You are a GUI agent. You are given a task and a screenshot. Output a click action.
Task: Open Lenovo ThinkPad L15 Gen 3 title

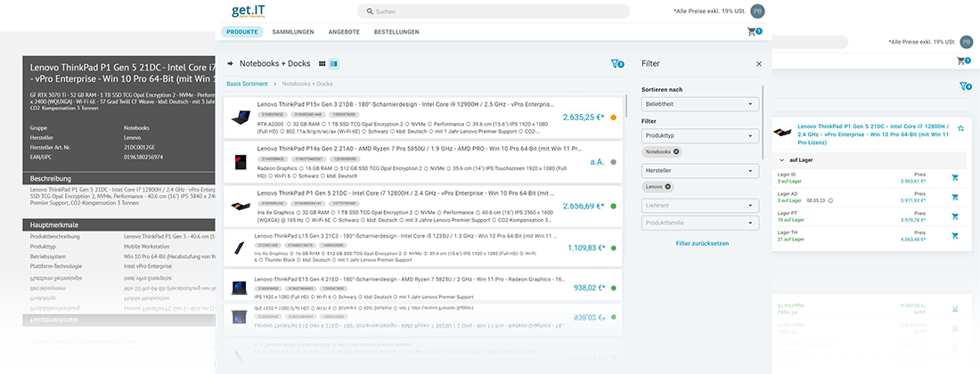405,237
